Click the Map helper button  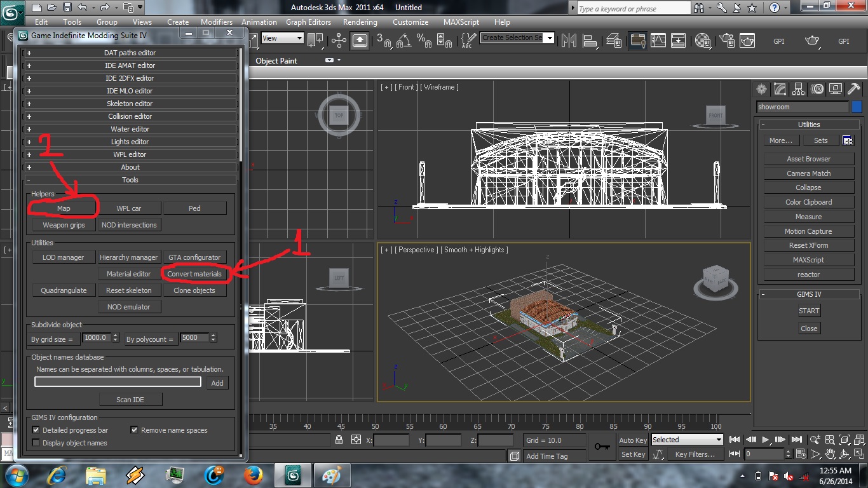[x=64, y=208]
